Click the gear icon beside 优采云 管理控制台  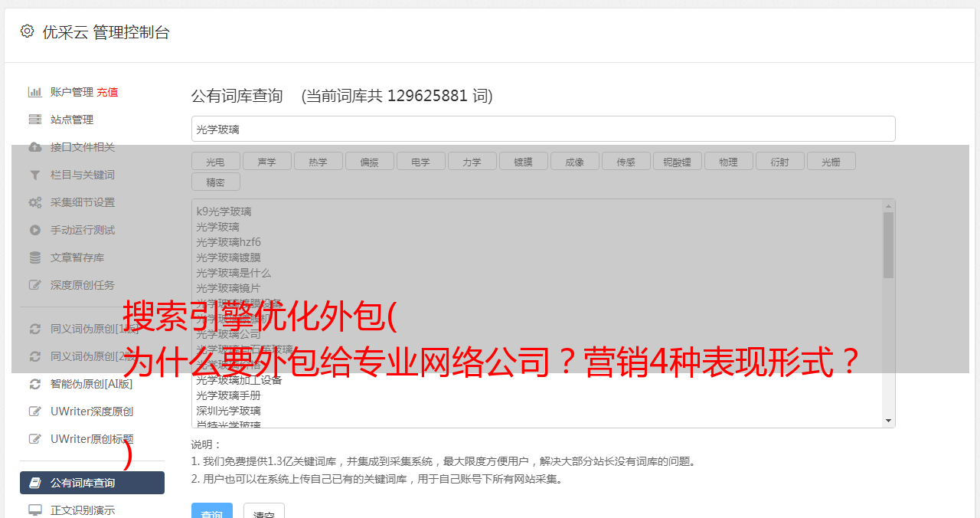(x=28, y=31)
